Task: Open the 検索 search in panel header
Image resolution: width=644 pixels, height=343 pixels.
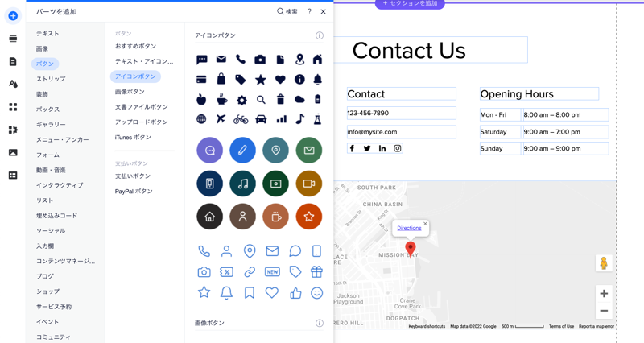Action: (287, 11)
